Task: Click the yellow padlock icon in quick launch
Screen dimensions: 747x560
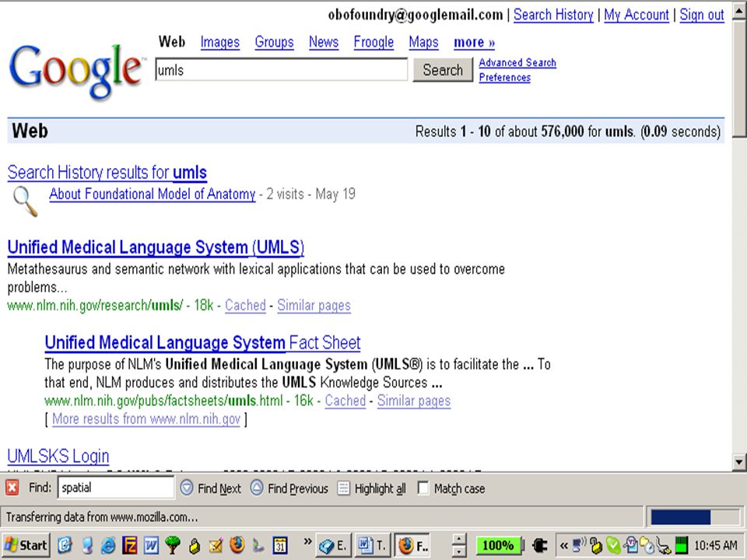Action: point(194,546)
